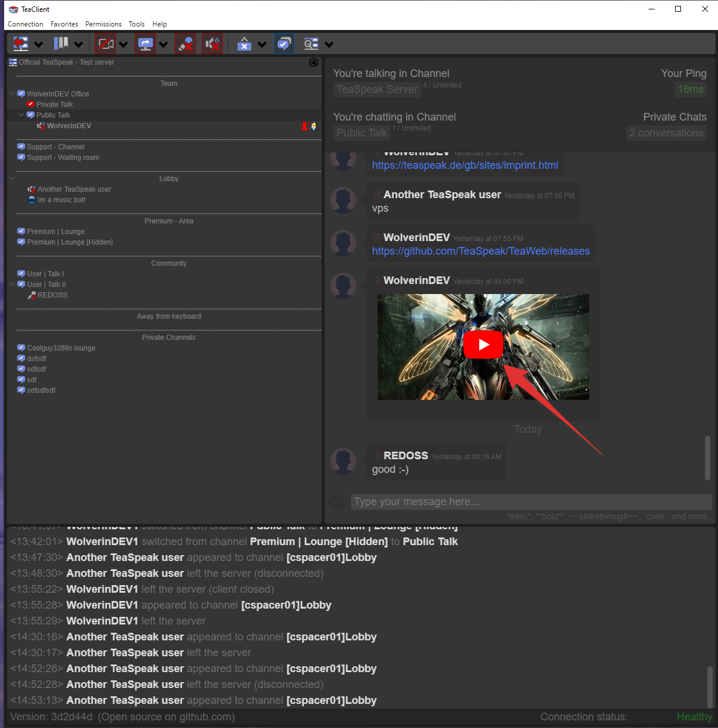Click the chat message input field
The width and height of the screenshot is (718, 728).
coord(532,502)
